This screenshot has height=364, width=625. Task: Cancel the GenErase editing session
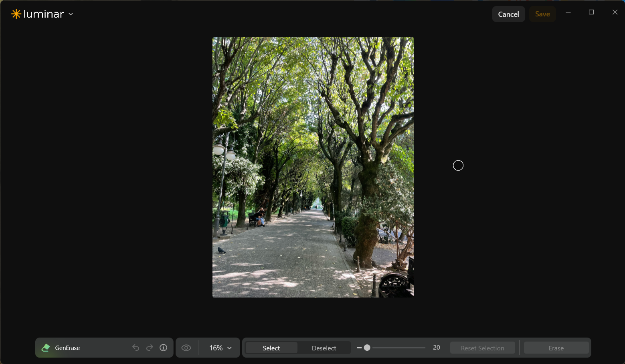[508, 14]
